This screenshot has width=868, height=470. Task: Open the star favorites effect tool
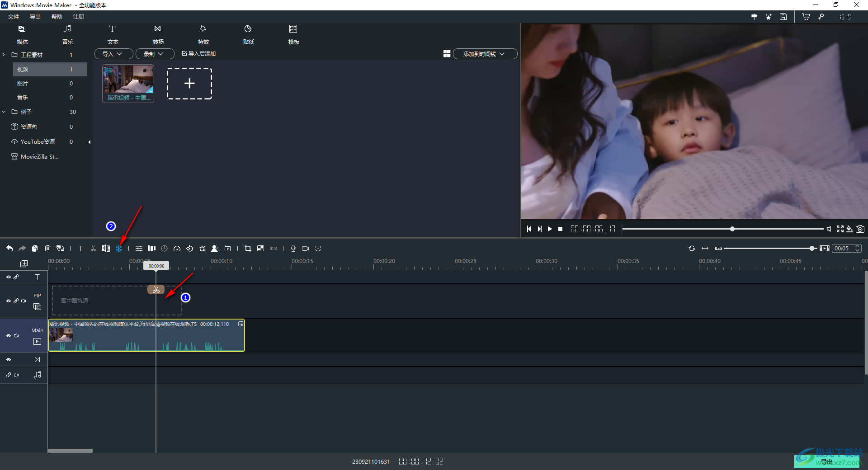(x=202, y=248)
